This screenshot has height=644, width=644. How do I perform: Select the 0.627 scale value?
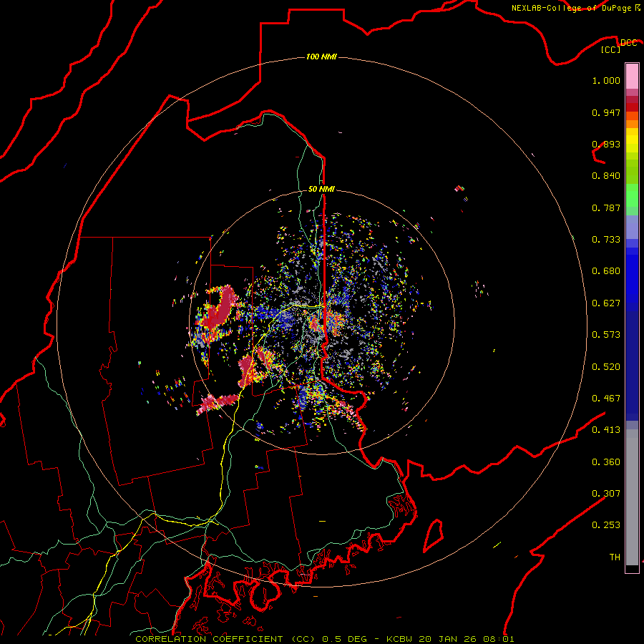(606, 303)
